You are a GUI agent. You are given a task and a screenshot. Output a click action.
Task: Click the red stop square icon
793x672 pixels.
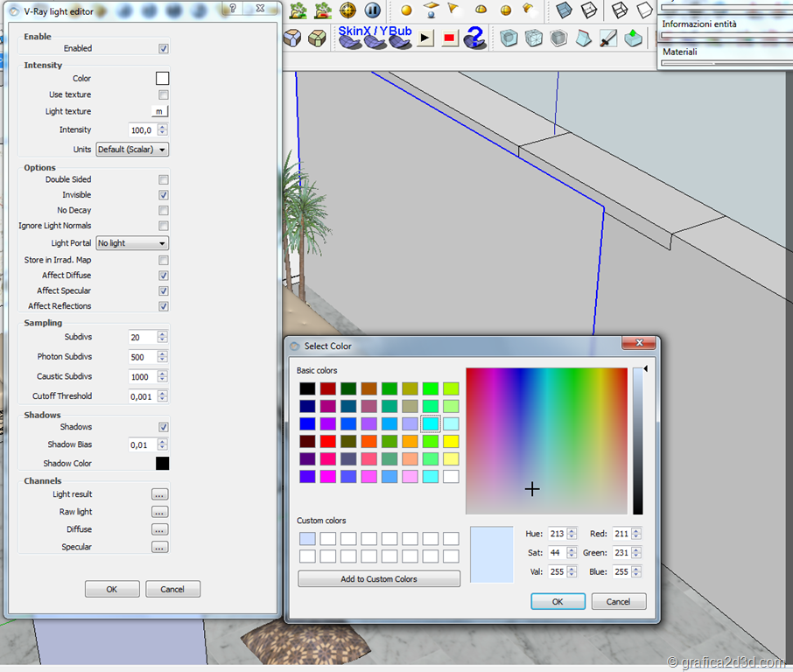(450, 38)
